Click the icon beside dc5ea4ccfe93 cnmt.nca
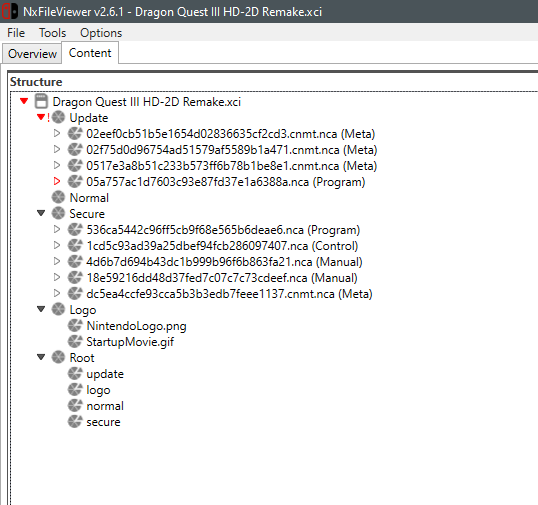Viewport: 538px width, 505px height. pos(75,293)
